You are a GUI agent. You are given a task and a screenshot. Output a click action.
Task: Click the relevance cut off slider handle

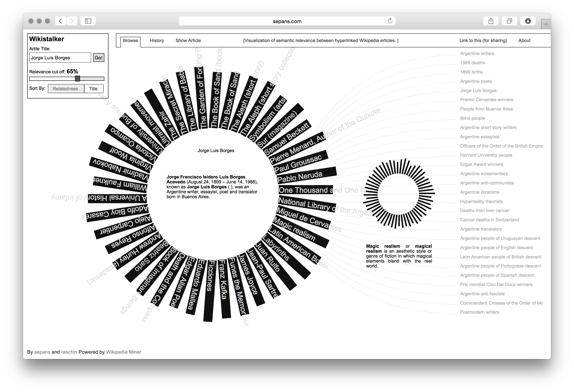click(78, 79)
